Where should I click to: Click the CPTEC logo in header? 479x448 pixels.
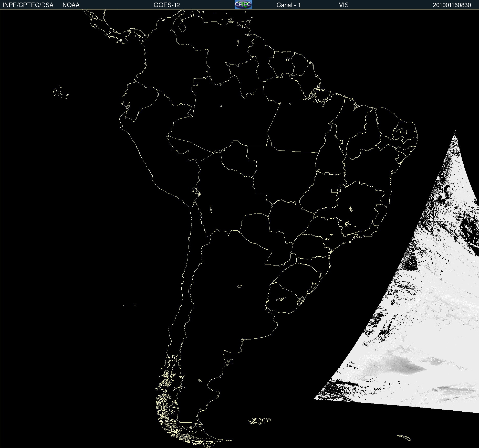243,5
